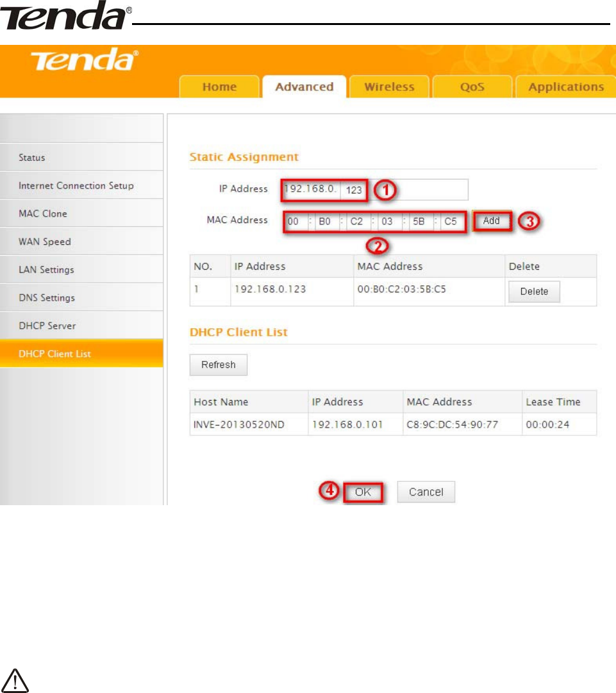Screen dimensions: 616x693
Task: Focus the MAC Address field C5
Action: [452, 221]
